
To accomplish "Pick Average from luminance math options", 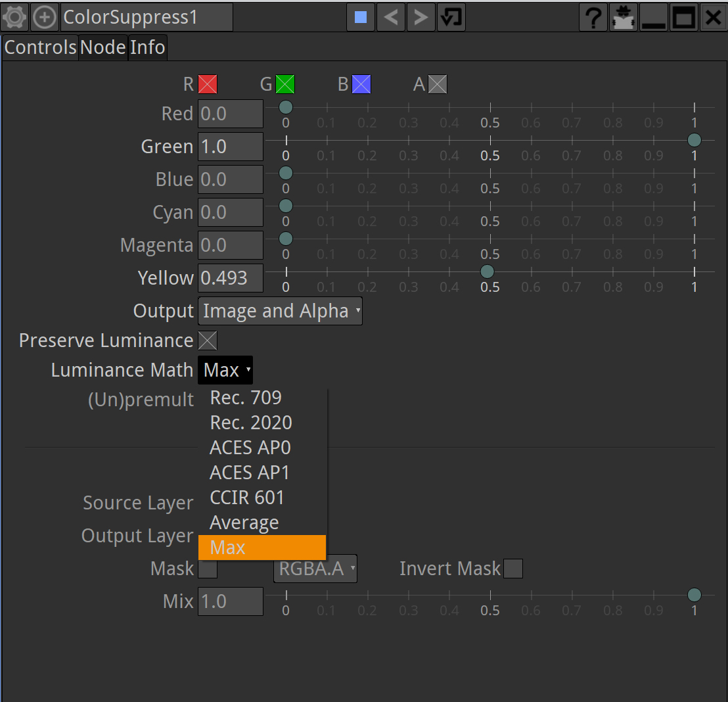I will 244,523.
